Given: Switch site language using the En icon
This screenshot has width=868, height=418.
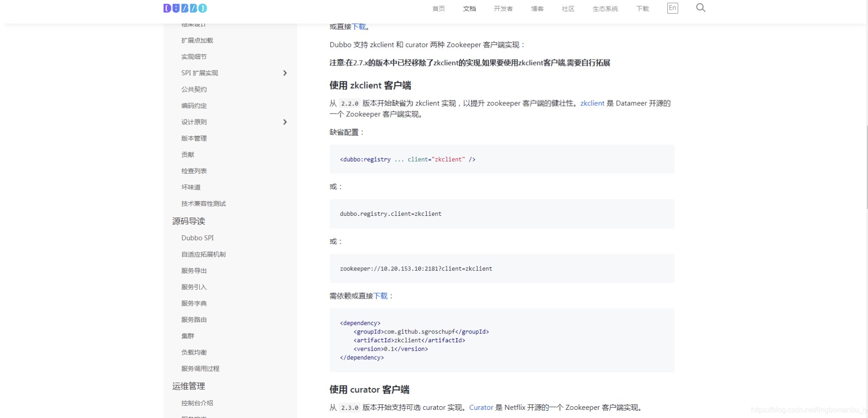Looking at the screenshot, I should [x=672, y=8].
